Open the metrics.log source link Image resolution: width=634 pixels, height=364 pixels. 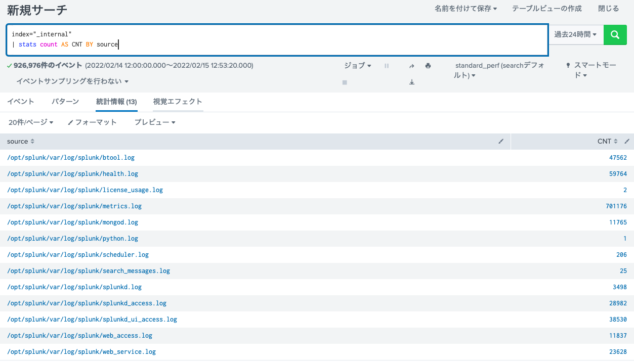pyautogui.click(x=74, y=206)
